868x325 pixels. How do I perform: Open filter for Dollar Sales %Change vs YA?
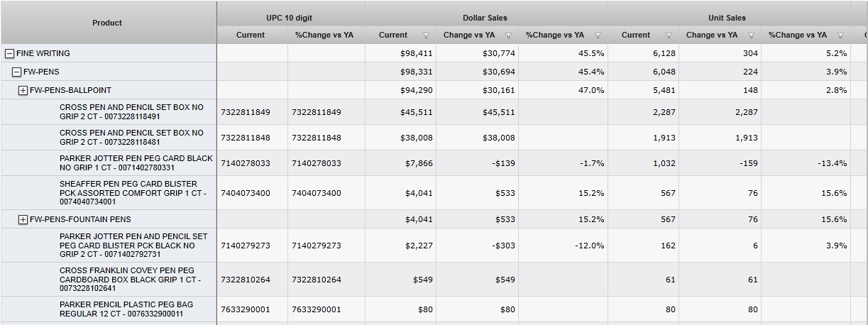click(598, 35)
